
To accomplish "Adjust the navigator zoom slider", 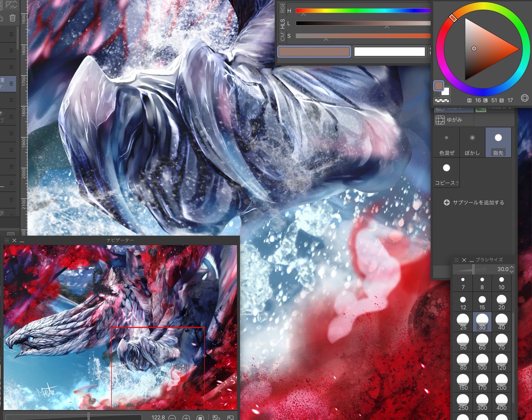I will (74, 417).
